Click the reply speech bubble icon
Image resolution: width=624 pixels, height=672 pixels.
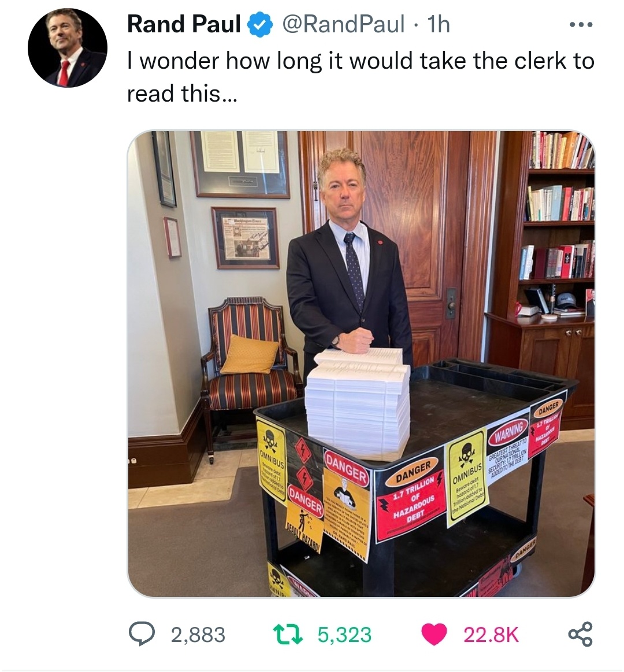pos(142,634)
